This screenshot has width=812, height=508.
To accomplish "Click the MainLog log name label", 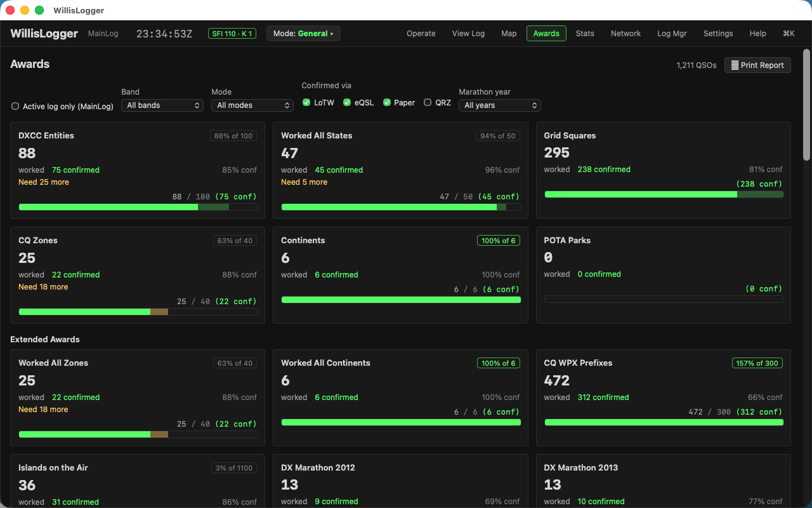I will (x=103, y=34).
